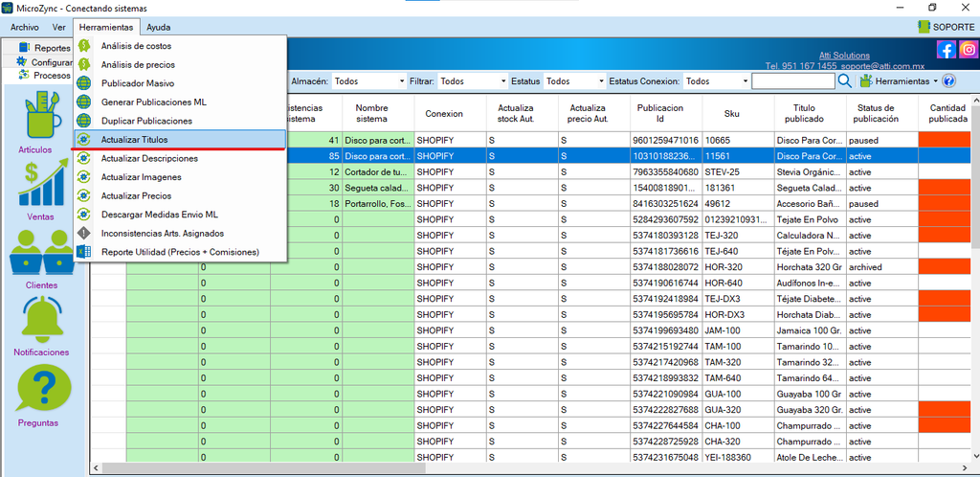Click the Análisis de precios menu icon
The image size is (980, 477).
(84, 64)
